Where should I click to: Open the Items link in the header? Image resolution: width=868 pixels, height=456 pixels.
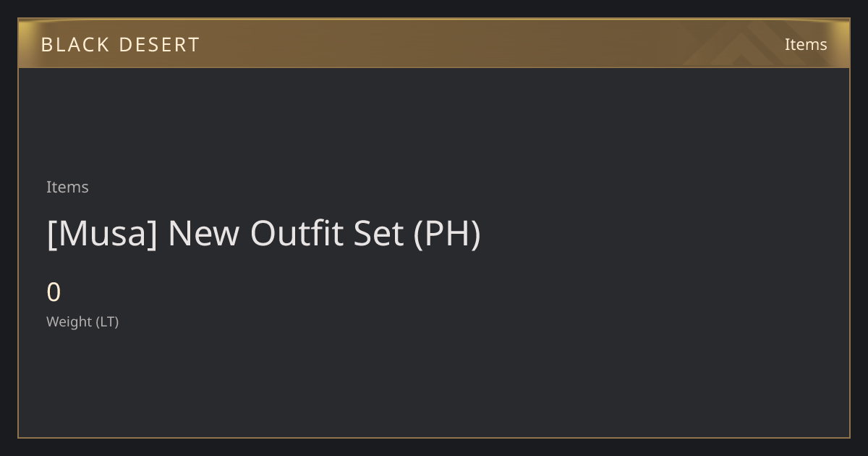point(806,44)
